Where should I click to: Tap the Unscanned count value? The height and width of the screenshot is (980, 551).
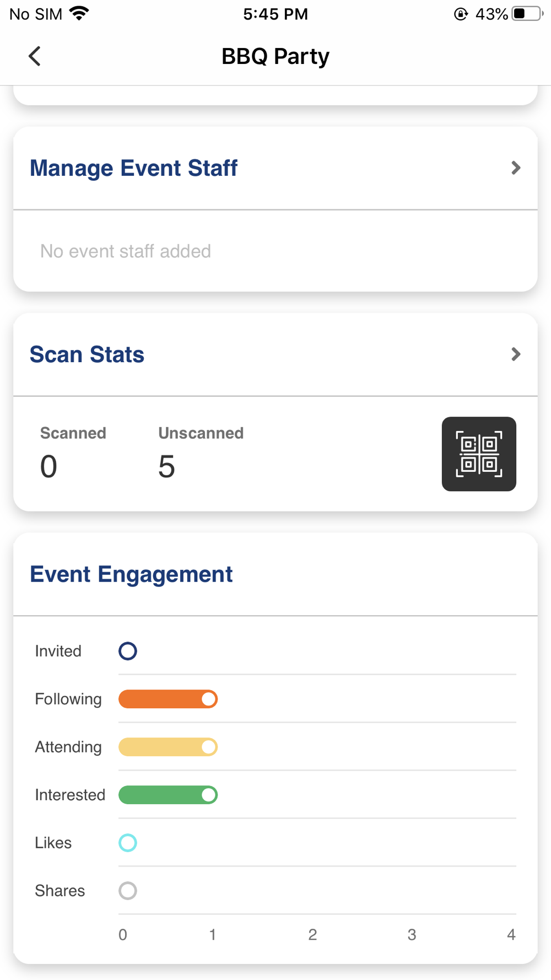(166, 467)
